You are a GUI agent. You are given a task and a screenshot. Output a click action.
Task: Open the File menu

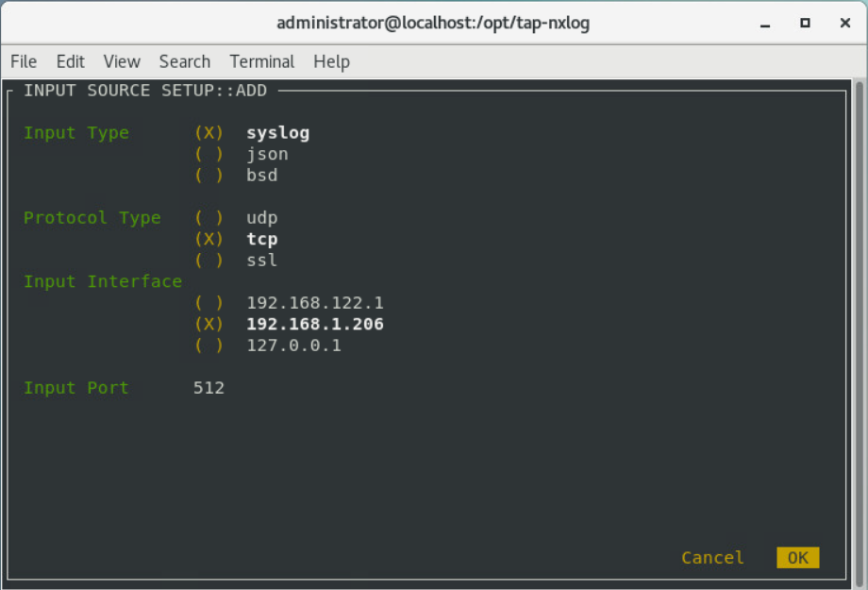tap(24, 61)
